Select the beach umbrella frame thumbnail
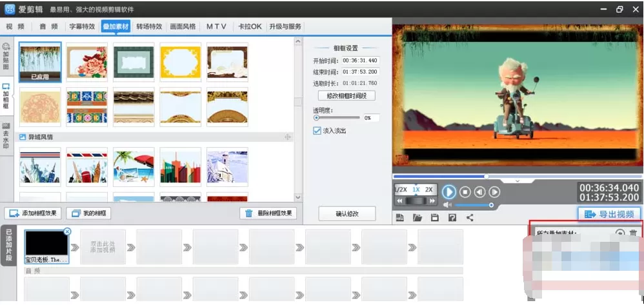The height and width of the screenshot is (305, 644). (x=134, y=167)
